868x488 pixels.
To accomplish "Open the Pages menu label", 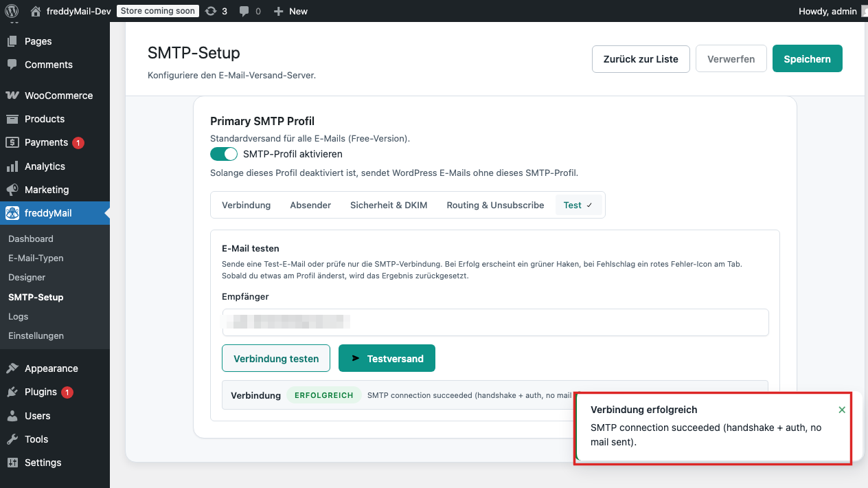I will pyautogui.click(x=38, y=41).
